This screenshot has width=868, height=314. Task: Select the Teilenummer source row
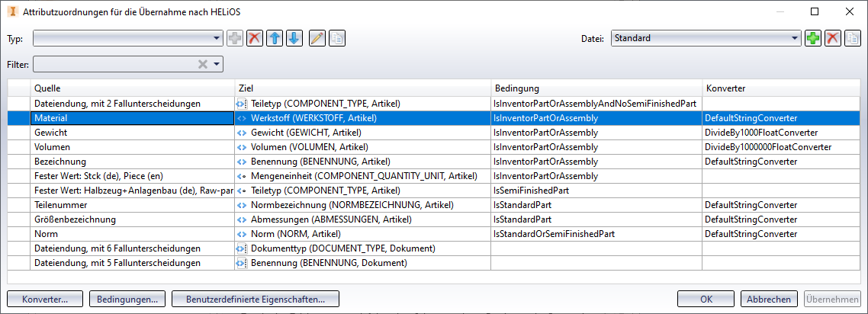point(132,205)
